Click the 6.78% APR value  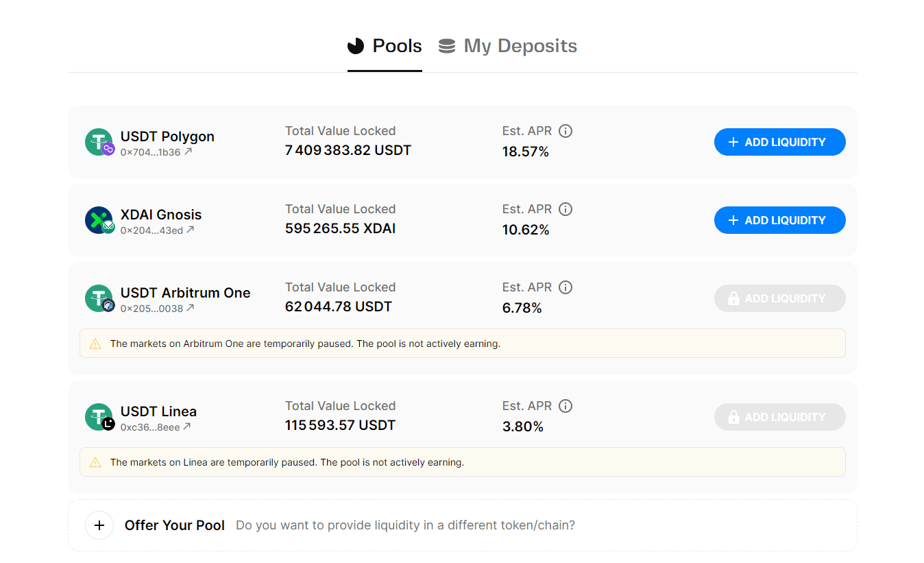tap(522, 308)
